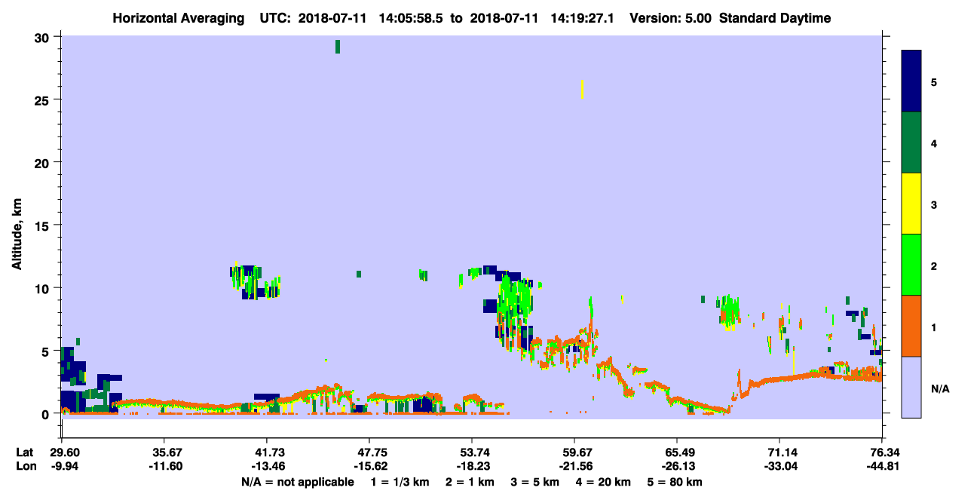The image size is (980, 503).
Task: Select the bright green level 2 color swatch
Action: 911,265
